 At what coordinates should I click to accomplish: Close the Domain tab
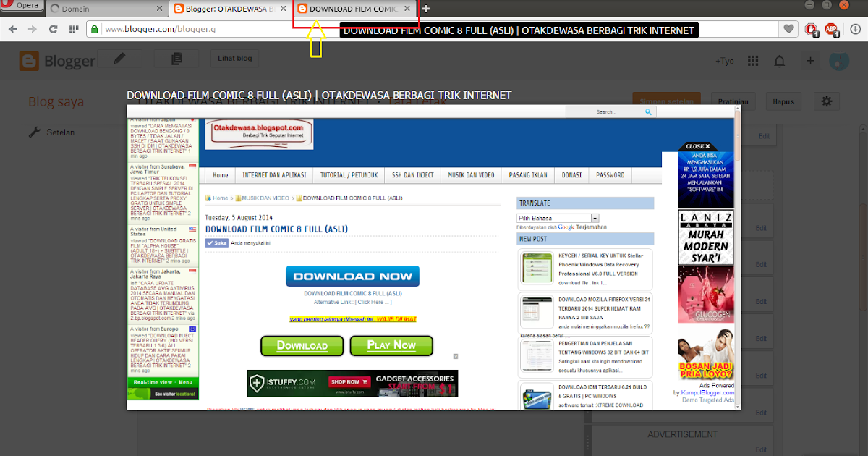tap(159, 9)
